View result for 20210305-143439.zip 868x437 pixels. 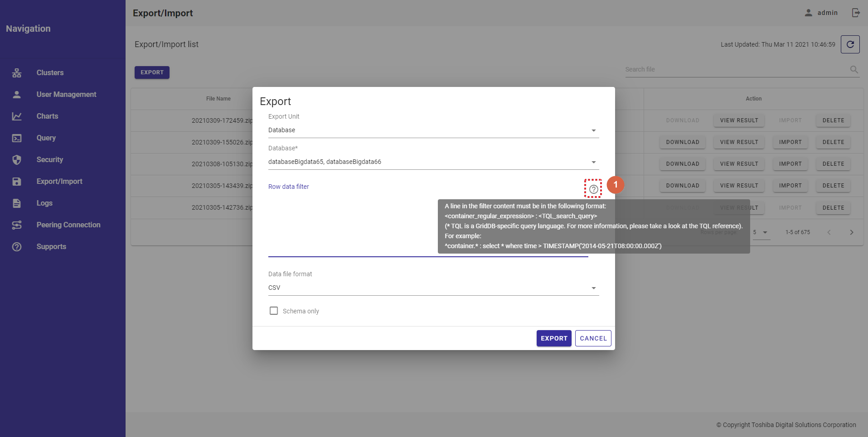pyautogui.click(x=739, y=186)
